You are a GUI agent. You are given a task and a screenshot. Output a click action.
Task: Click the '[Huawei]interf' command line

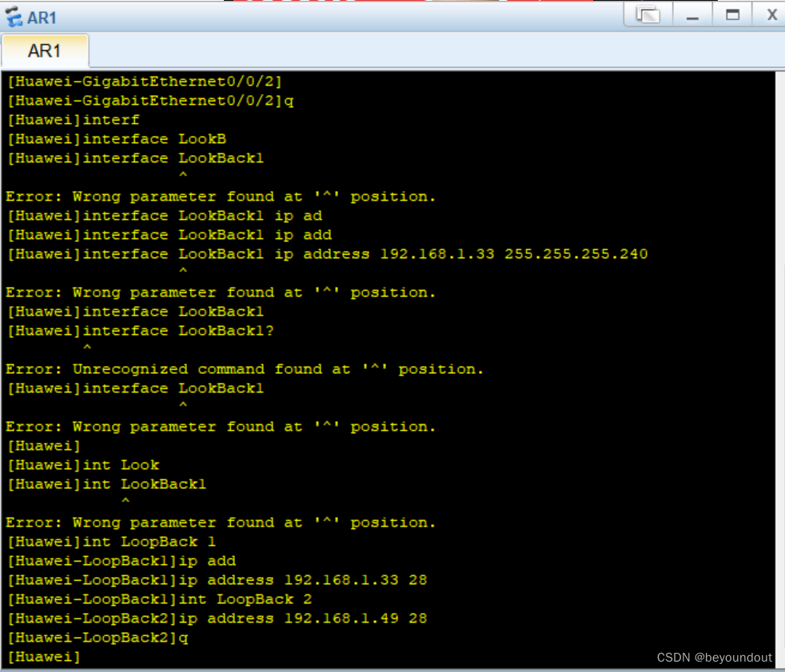[73, 120]
